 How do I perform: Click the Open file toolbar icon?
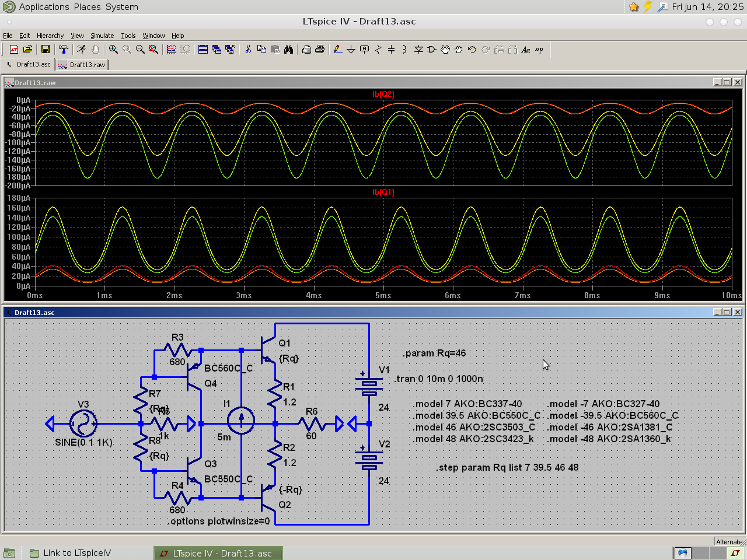[27, 50]
